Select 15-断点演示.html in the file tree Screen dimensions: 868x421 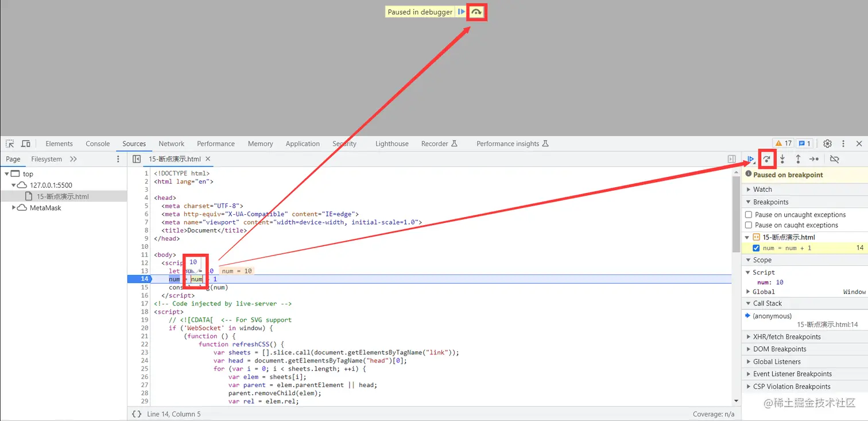(x=63, y=196)
